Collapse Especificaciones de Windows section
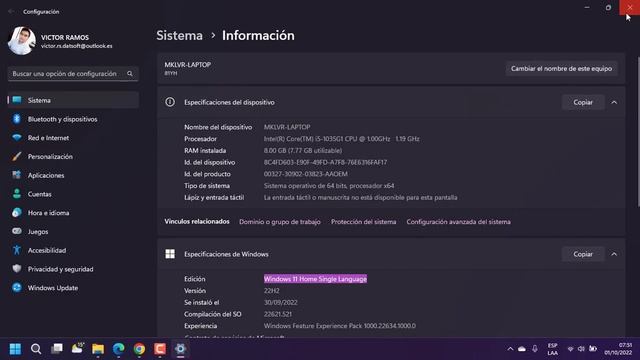The image size is (640, 360). point(614,254)
